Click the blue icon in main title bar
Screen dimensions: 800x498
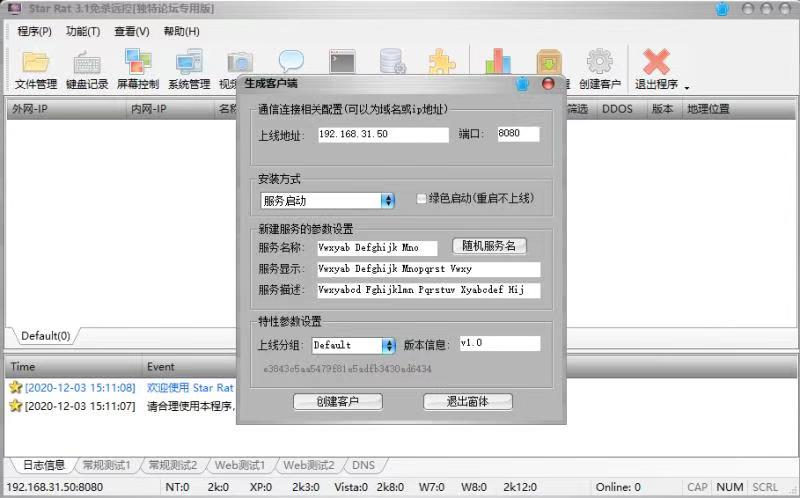click(722, 9)
